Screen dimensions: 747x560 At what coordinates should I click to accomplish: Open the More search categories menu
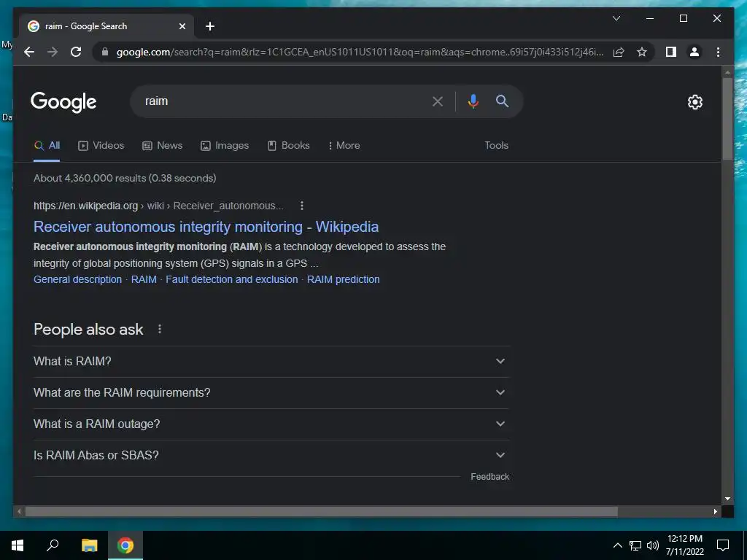[344, 146]
